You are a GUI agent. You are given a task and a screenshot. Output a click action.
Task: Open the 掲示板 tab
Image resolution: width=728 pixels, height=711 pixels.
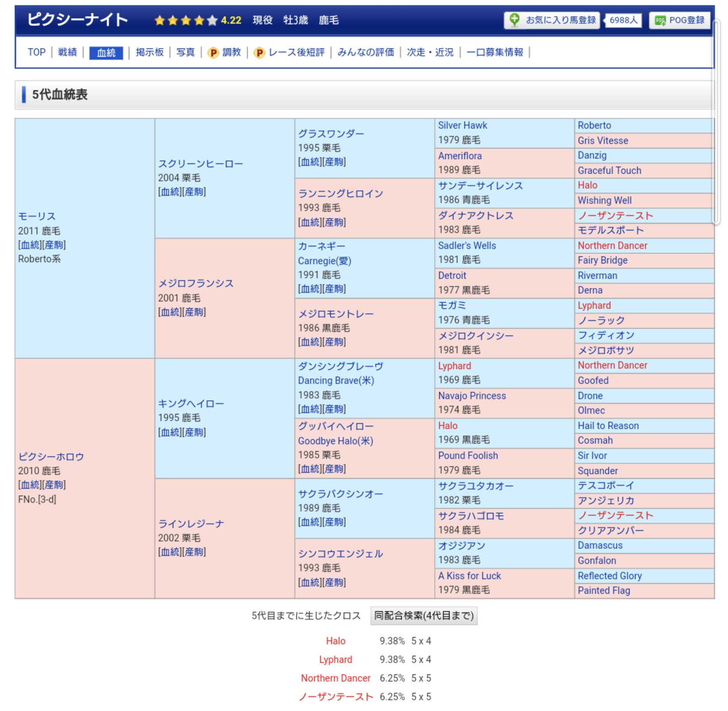click(150, 52)
